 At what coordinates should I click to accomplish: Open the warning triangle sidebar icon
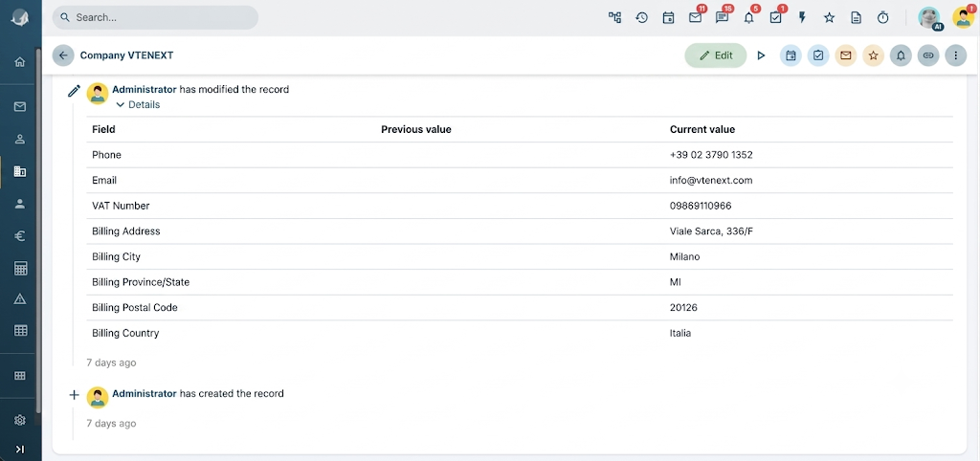pyautogui.click(x=20, y=299)
